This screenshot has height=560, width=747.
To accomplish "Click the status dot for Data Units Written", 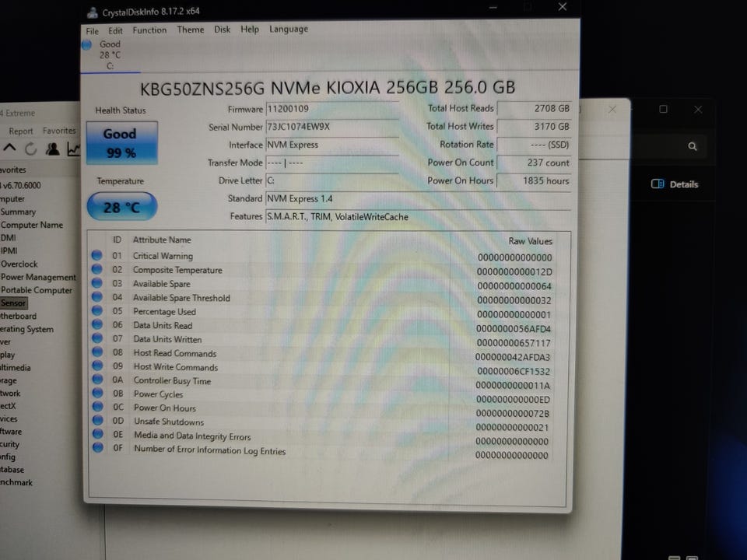I will pyautogui.click(x=98, y=338).
